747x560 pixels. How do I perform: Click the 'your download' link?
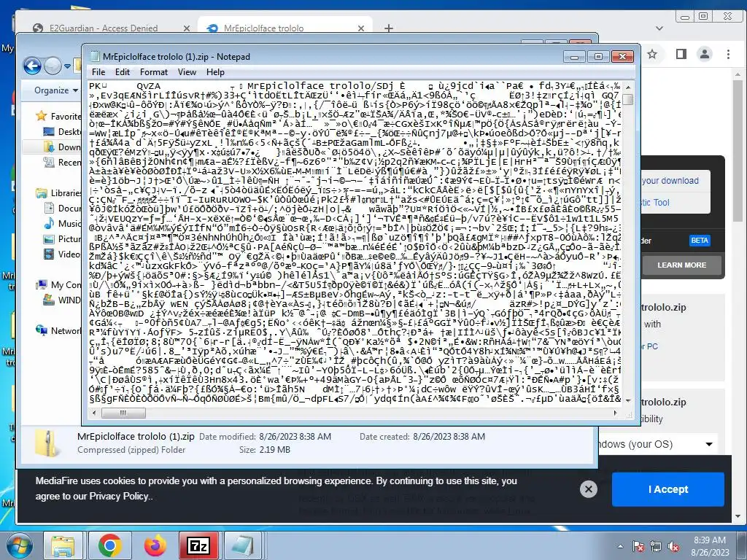[x=670, y=181]
